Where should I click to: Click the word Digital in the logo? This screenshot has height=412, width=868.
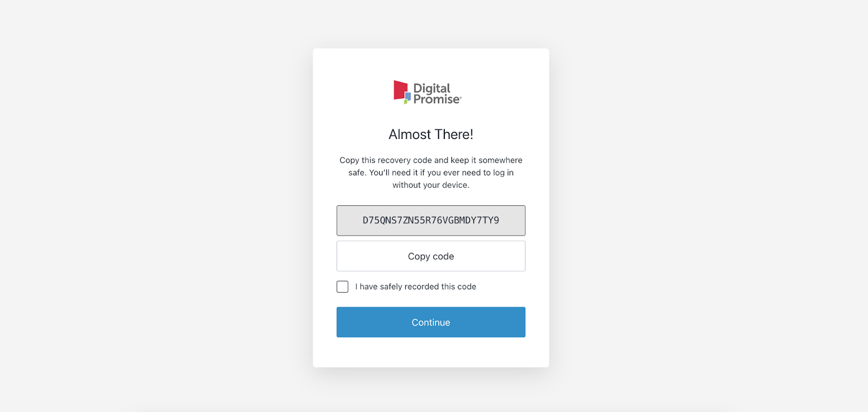coord(432,88)
